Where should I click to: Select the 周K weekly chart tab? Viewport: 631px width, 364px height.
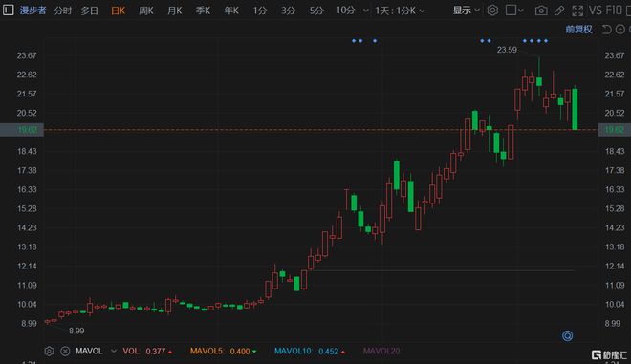[x=146, y=11]
